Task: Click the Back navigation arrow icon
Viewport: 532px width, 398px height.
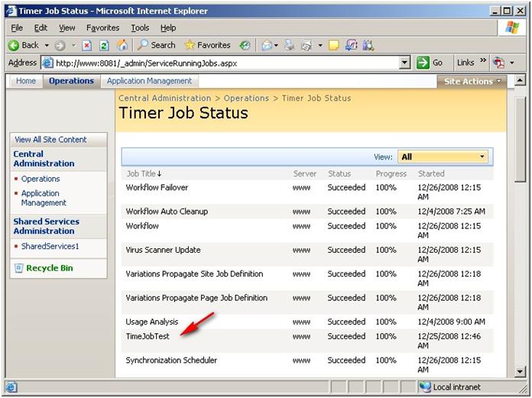Action: tap(14, 45)
